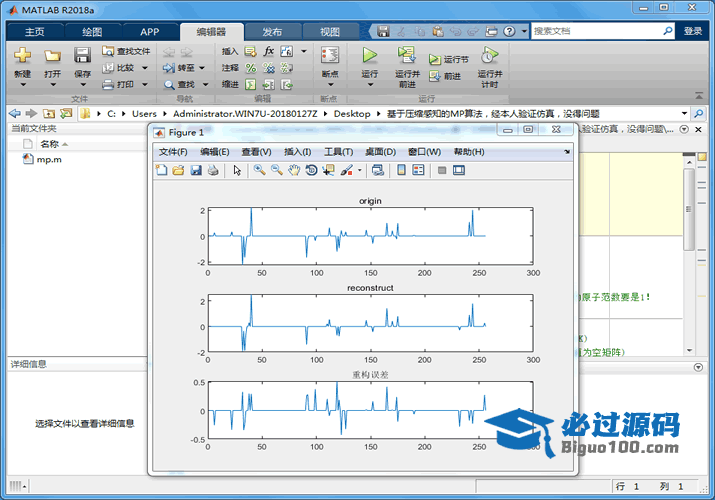Activate the Pan hand tool in figure toolbar
This screenshot has height=500, width=715.
click(x=294, y=170)
